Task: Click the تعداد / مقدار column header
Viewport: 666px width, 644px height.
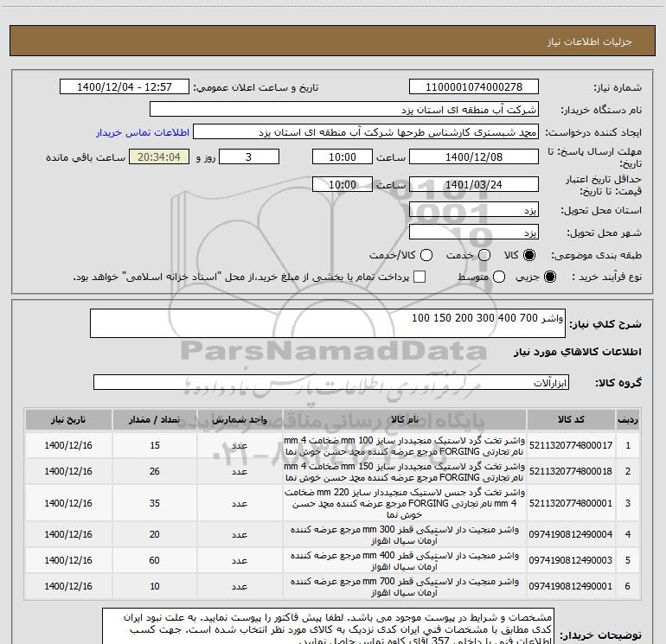Action: [155, 420]
